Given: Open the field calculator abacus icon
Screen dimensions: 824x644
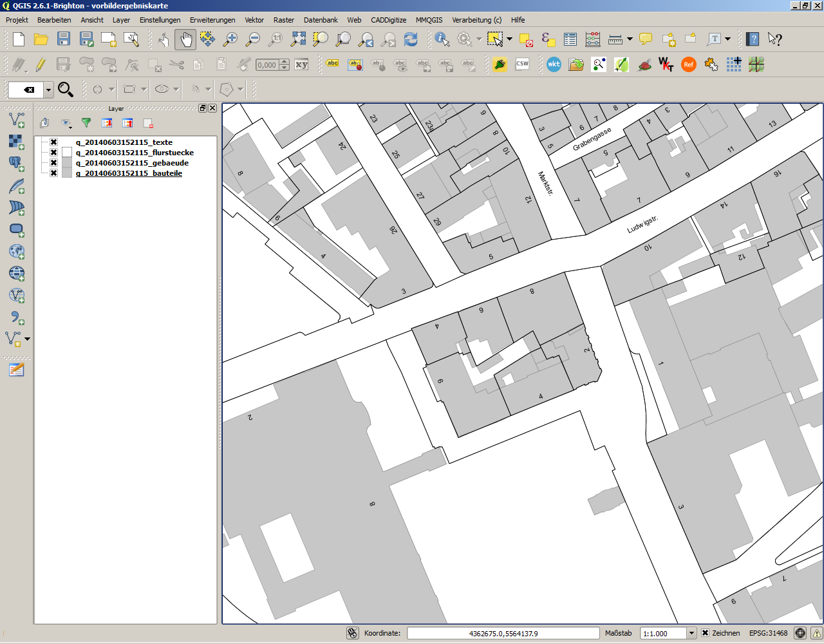Looking at the screenshot, I should coord(593,39).
